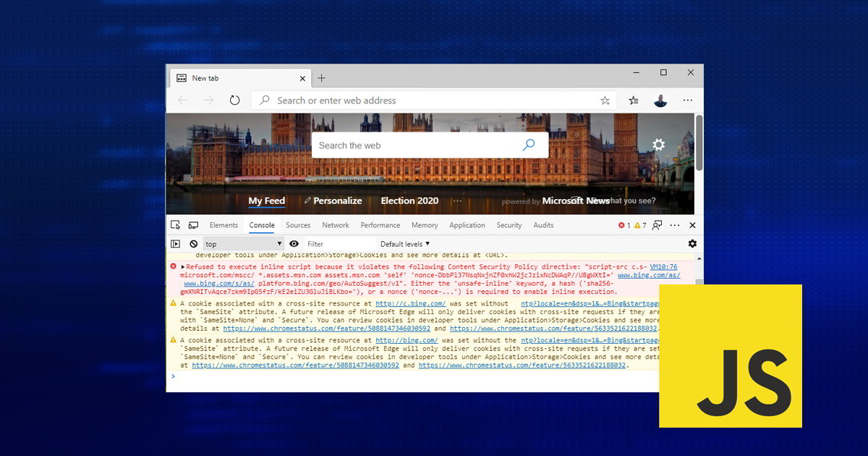Image resolution: width=868 pixels, height=456 pixels.
Task: Click the red error count indicator
Action: coord(624,225)
